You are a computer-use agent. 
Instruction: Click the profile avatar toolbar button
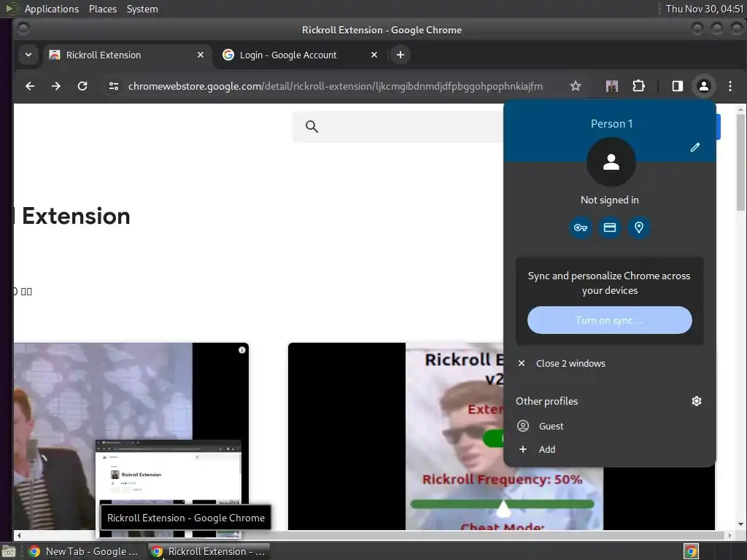tap(704, 86)
